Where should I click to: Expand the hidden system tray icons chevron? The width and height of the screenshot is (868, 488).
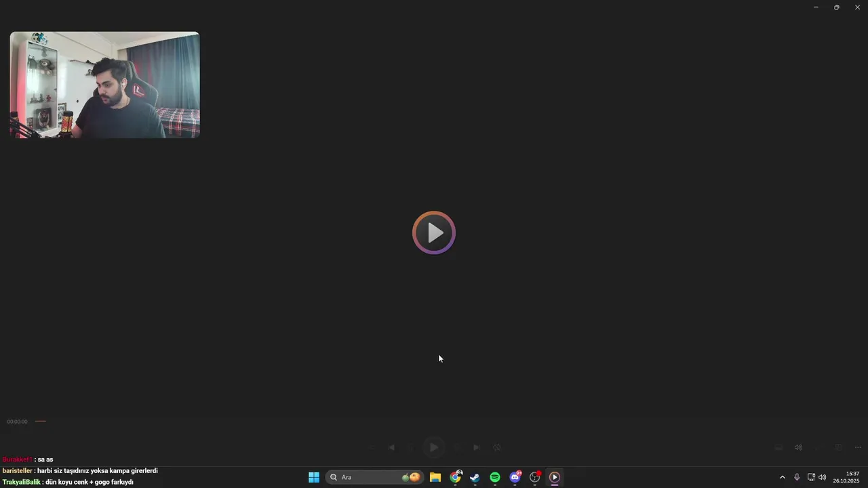[782, 477]
